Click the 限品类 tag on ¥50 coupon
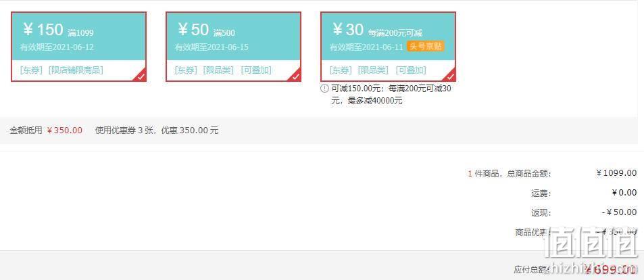 pyautogui.click(x=218, y=70)
